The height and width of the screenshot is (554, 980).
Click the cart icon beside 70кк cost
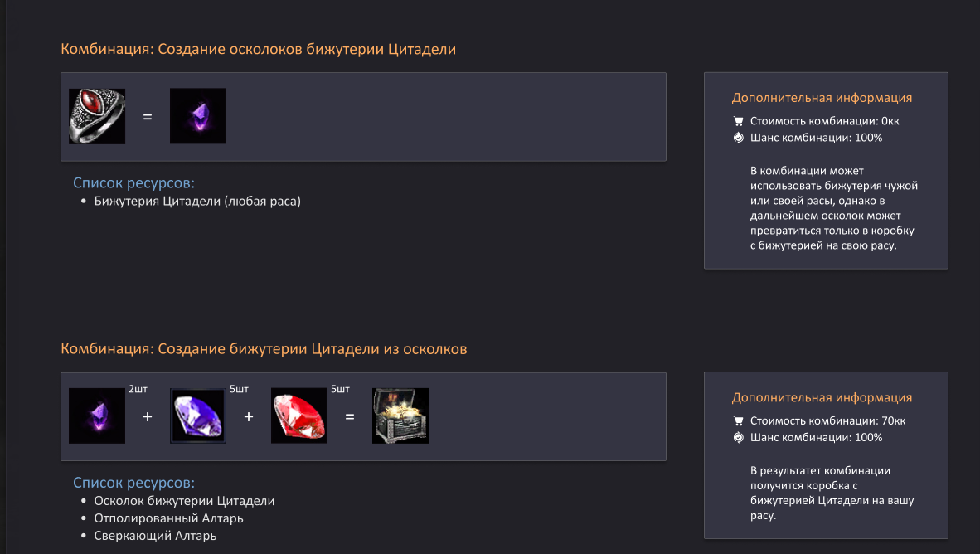[738, 421]
